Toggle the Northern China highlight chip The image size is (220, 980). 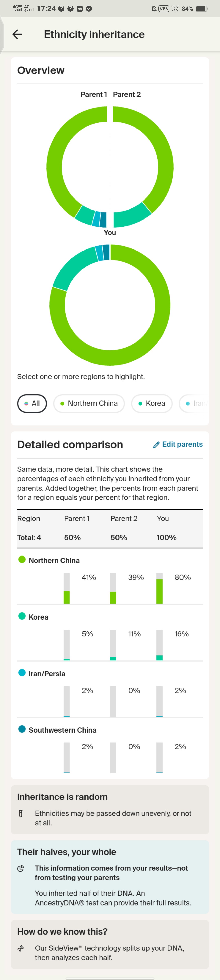tap(89, 403)
